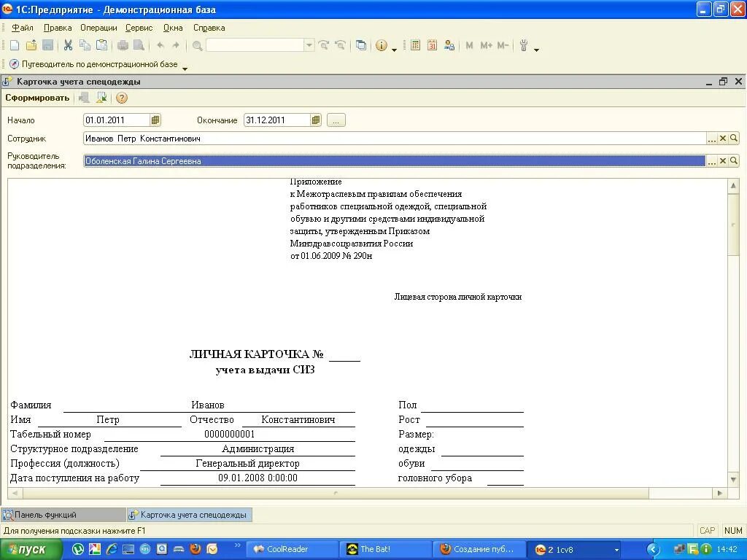Open Путеводитель по демонстрационной базе
747x560 pixels.
click(x=99, y=64)
